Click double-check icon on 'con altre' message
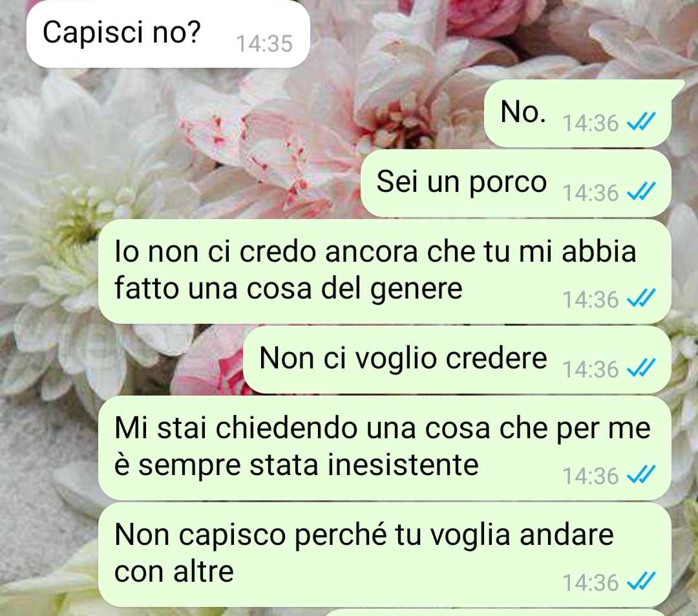This screenshot has height=616, width=698. point(641,581)
